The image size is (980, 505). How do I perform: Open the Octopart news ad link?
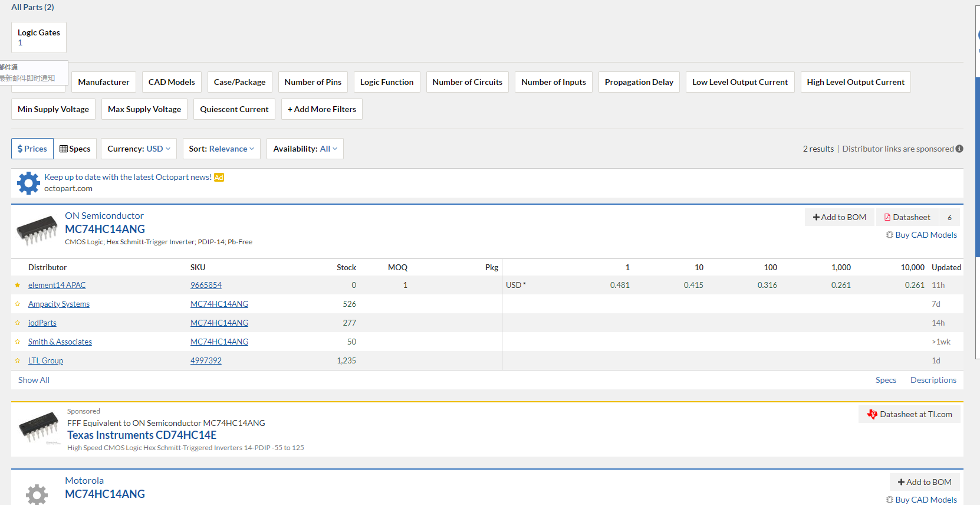[x=128, y=177]
